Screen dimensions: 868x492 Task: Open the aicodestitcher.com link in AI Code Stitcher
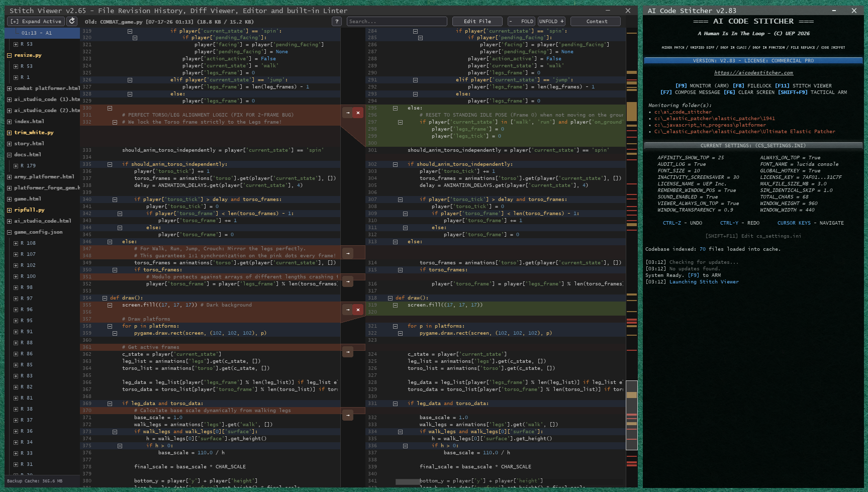coord(753,73)
